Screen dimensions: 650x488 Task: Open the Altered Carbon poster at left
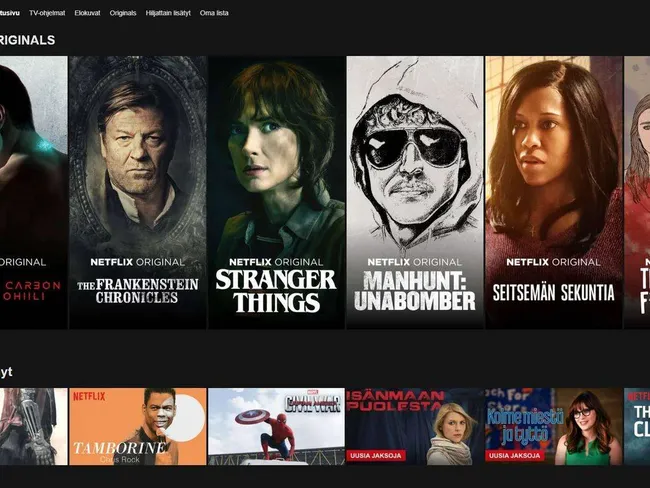34,192
